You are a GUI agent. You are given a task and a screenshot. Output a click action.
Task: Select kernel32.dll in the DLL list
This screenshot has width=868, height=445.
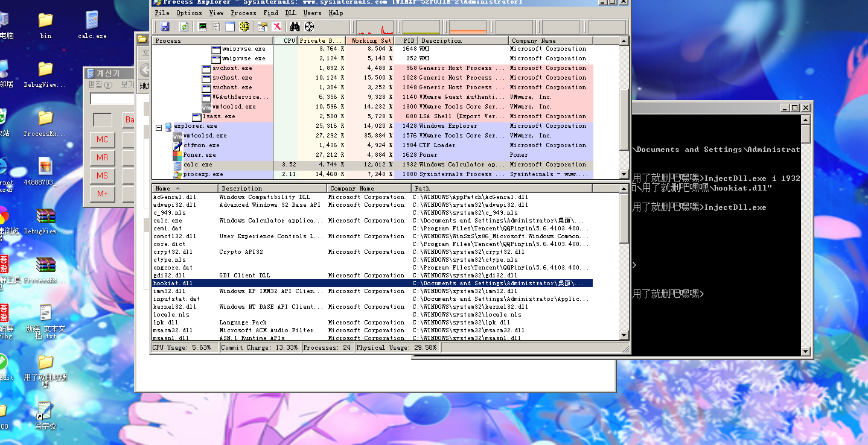point(372,306)
